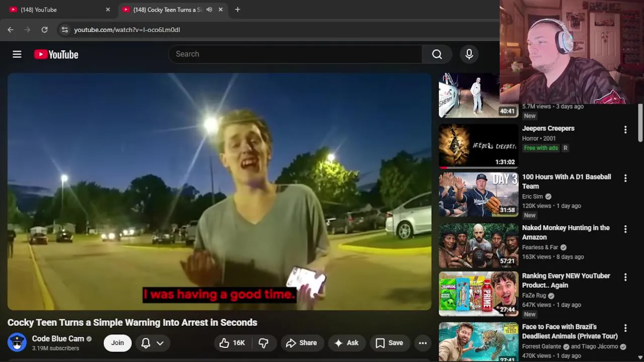644x362 pixels.
Task: Click the forward navigation arrow
Action: 28,30
